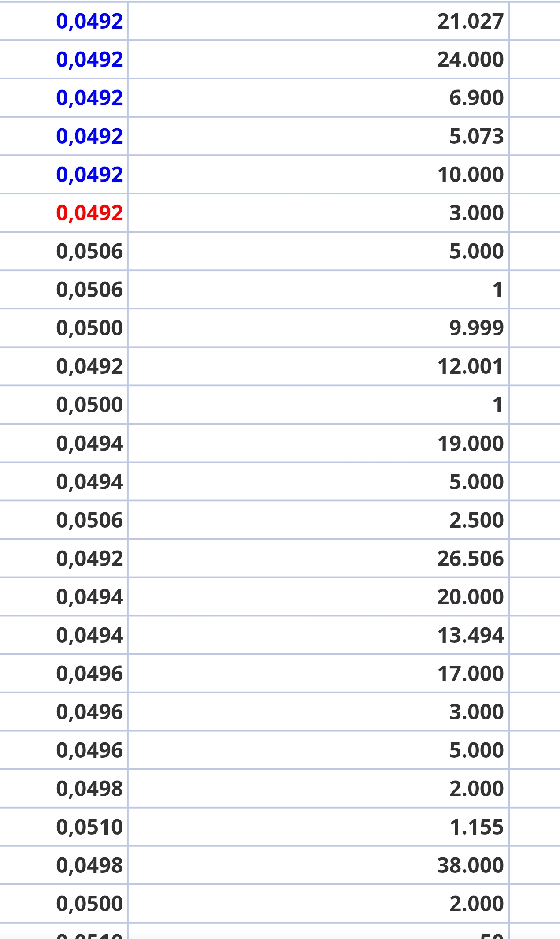The image size is (560, 939).
Task: Select the 0,0510 price beside 1.155
Action: 89,827
